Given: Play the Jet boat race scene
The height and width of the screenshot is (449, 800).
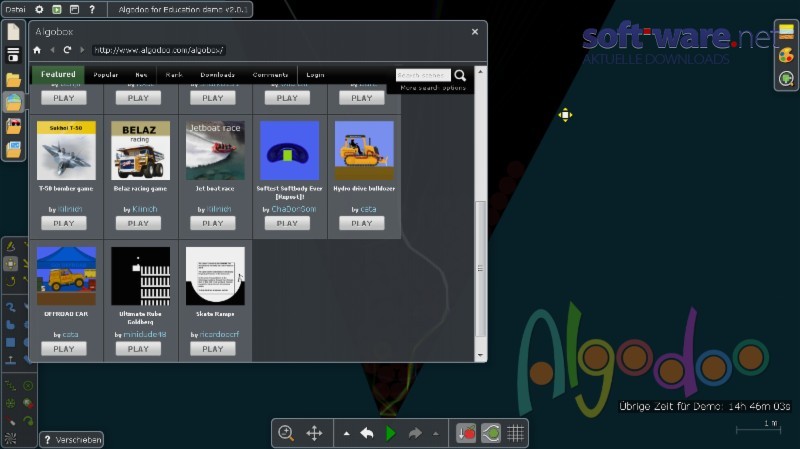Looking at the screenshot, I should [213, 223].
